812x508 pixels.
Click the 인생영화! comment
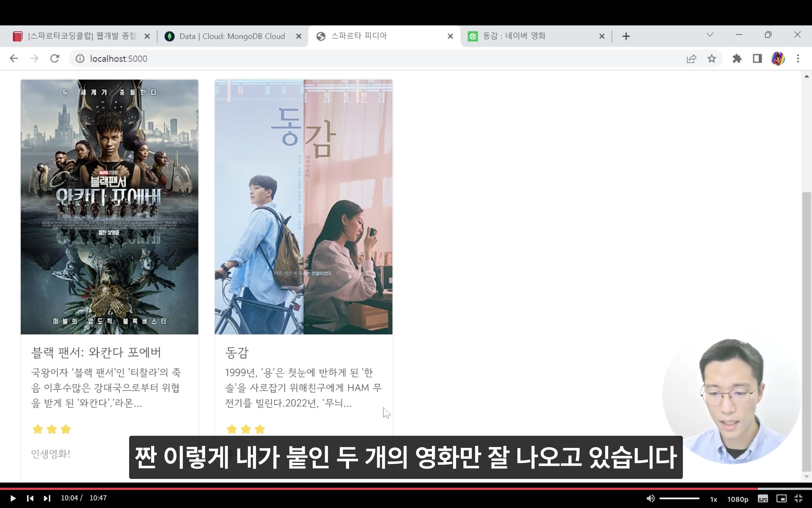[51, 454]
